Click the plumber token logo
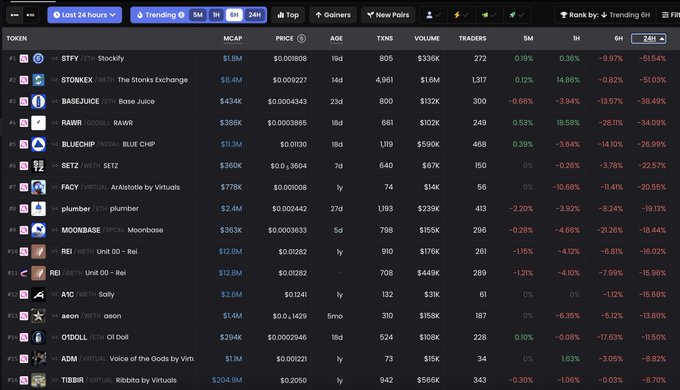Image resolution: width=680 pixels, height=390 pixels. pos(38,209)
